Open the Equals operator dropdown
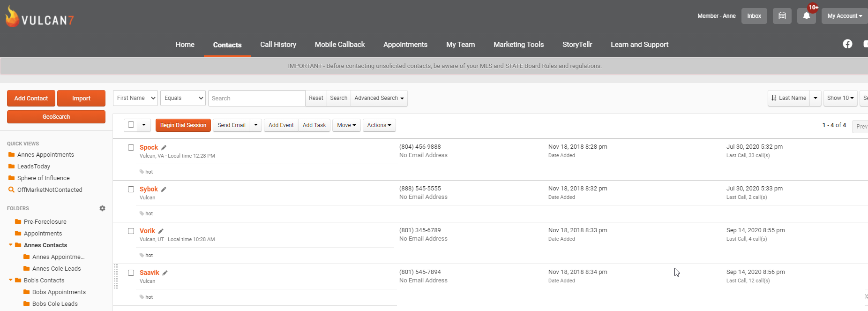Image resolution: width=868 pixels, height=311 pixels. click(183, 98)
